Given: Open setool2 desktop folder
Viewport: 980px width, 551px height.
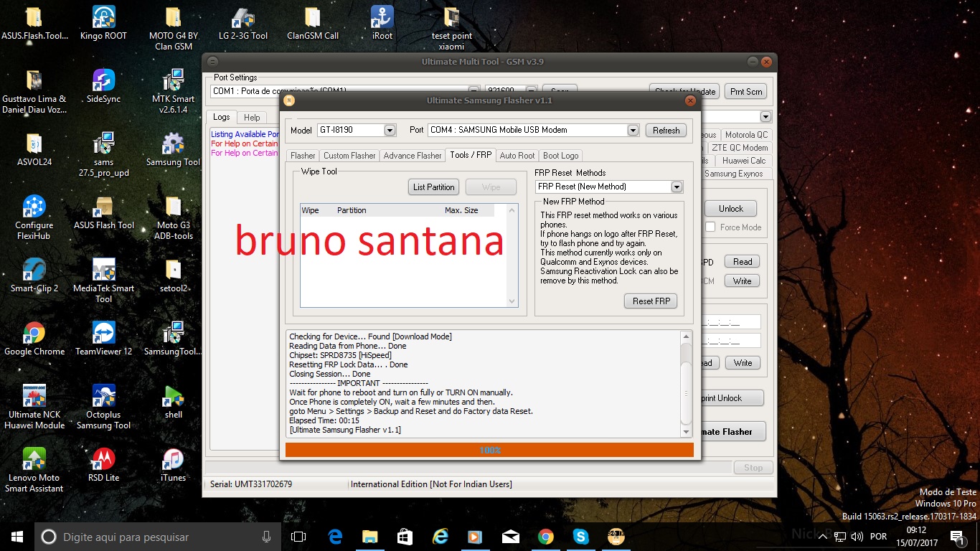Looking at the screenshot, I should [173, 276].
